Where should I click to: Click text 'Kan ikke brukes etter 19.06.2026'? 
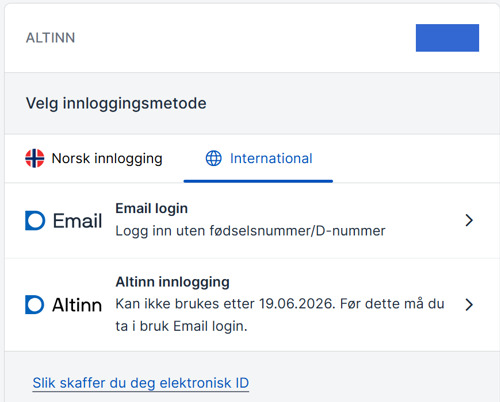pyautogui.click(x=225, y=304)
